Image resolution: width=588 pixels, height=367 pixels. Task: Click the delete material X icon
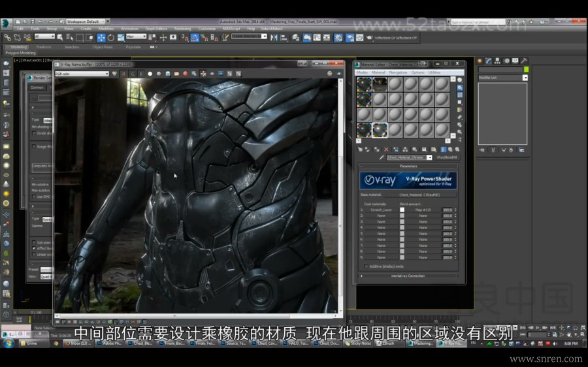[x=386, y=150]
